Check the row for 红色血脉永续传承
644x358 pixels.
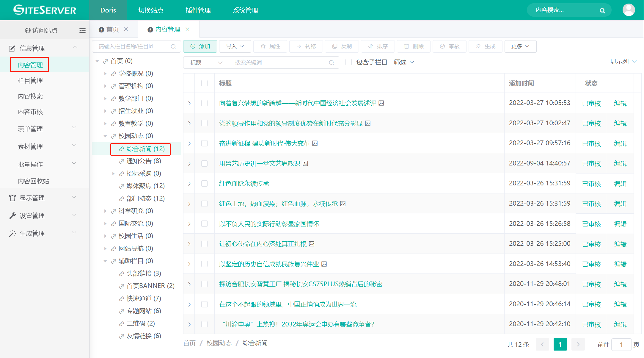204,183
